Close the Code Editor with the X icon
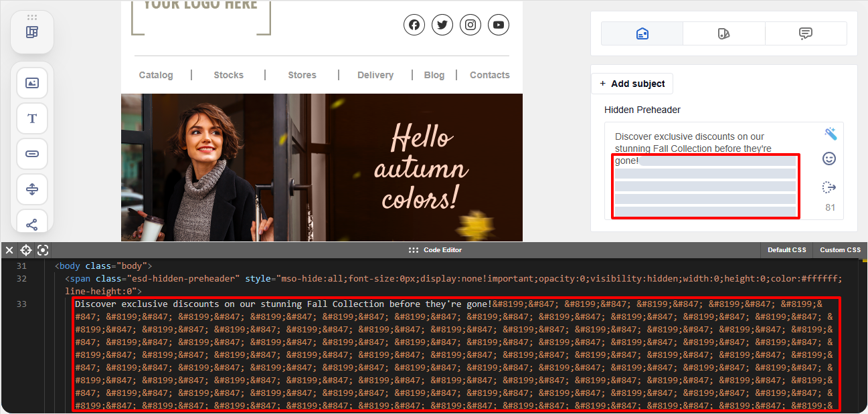The height and width of the screenshot is (414, 868). click(9, 250)
